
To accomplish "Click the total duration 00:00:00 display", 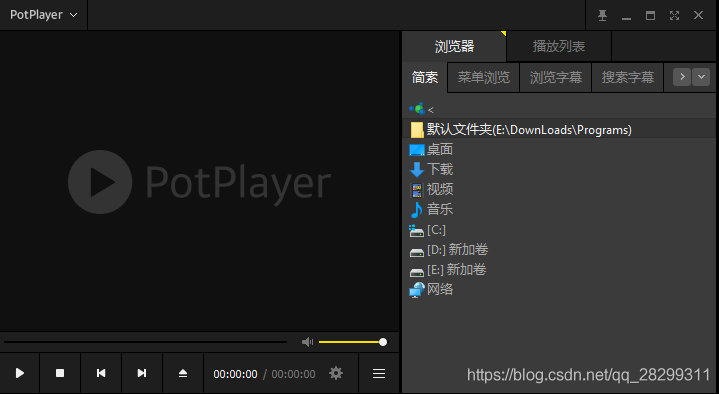I will pos(293,374).
